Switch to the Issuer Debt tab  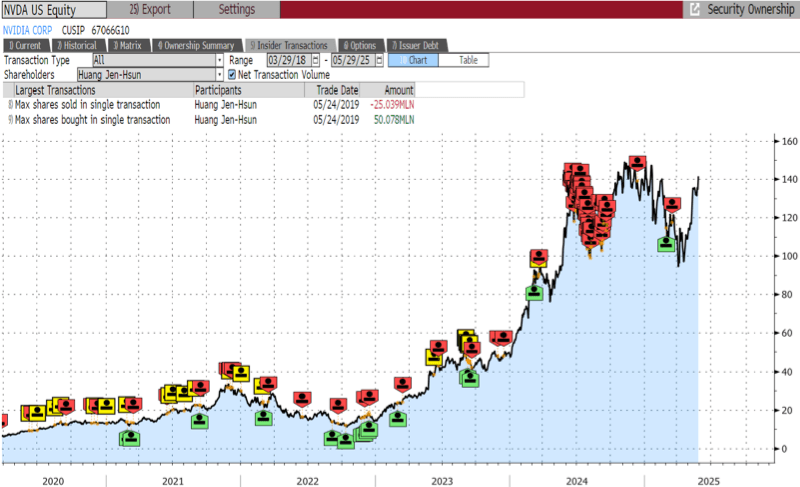pyautogui.click(x=419, y=45)
